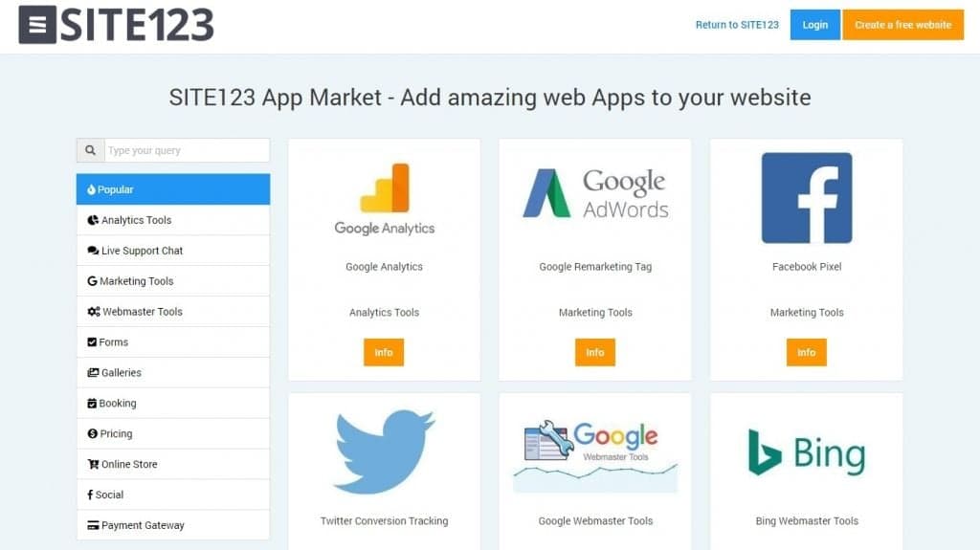The image size is (980, 550).
Task: Open the Payment Gateway category
Action: click(173, 525)
